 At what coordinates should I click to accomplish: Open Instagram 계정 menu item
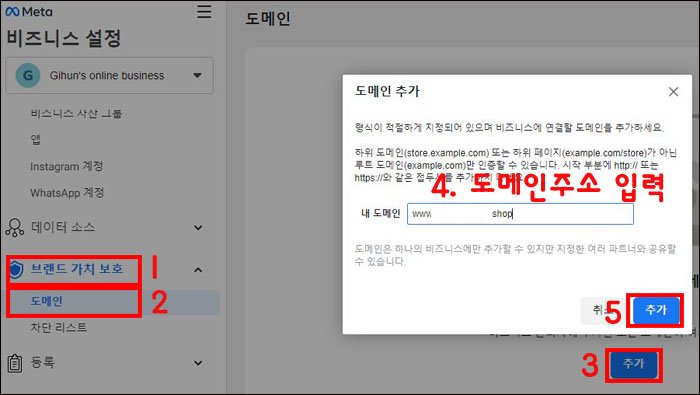click(x=67, y=166)
